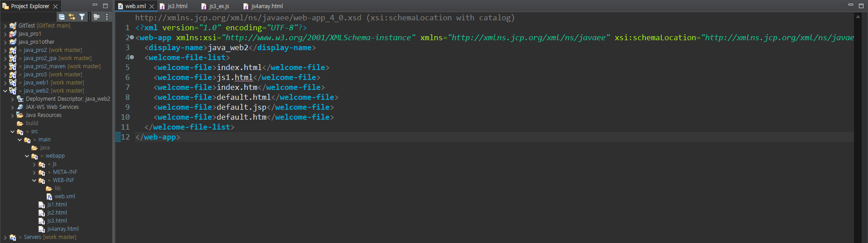Image resolution: width=868 pixels, height=243 pixels.
Task: Click the js2.html file icon
Action: [42, 213]
